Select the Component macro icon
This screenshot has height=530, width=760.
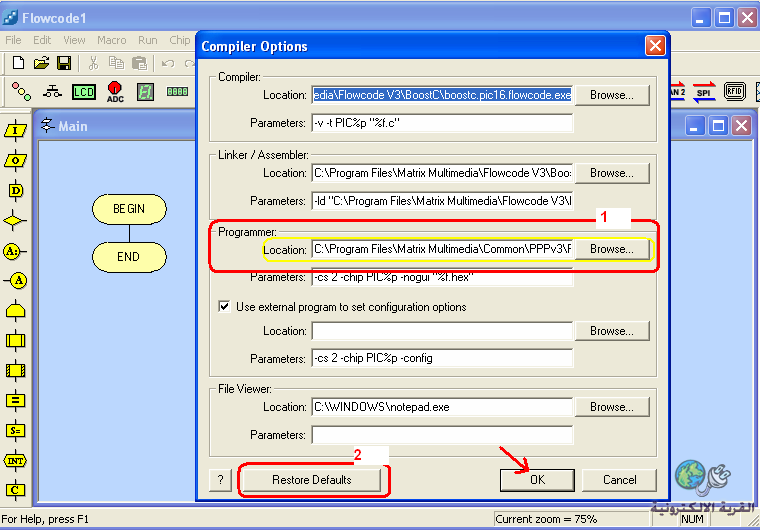15,371
